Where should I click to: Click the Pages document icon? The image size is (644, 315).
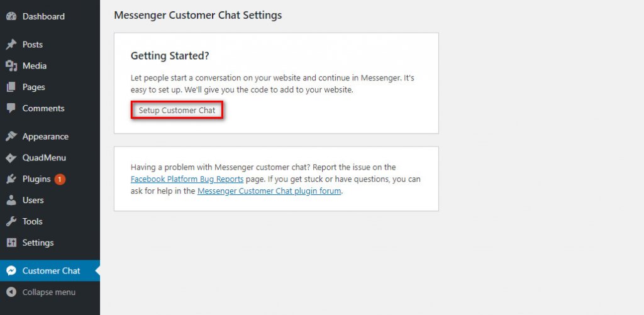(11, 87)
